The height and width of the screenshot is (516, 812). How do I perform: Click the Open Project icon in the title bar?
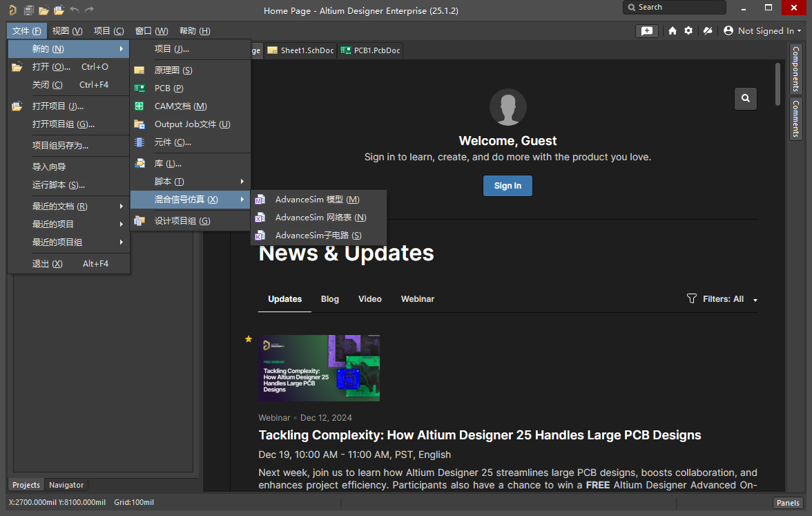[59, 10]
